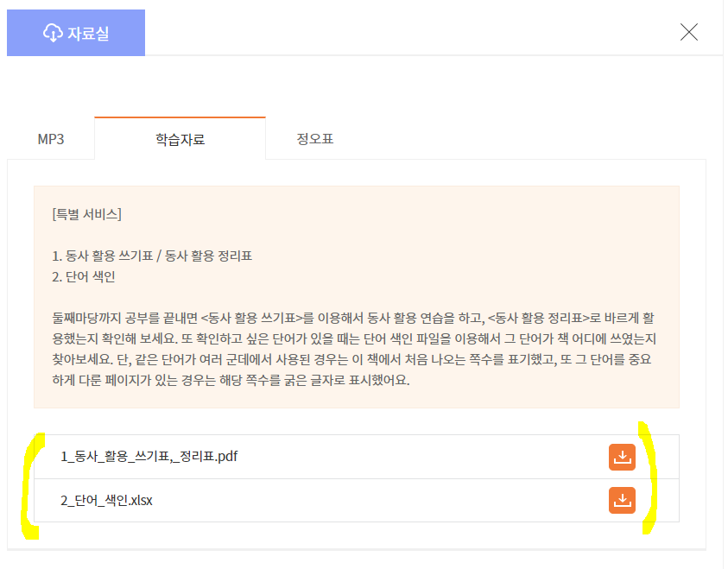Image resolution: width=728 pixels, height=569 pixels.
Task: Switch to the MP3 tab
Action: (x=51, y=139)
